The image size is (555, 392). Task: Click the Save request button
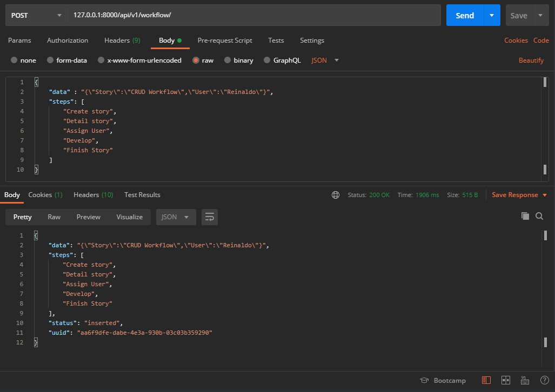coord(519,15)
